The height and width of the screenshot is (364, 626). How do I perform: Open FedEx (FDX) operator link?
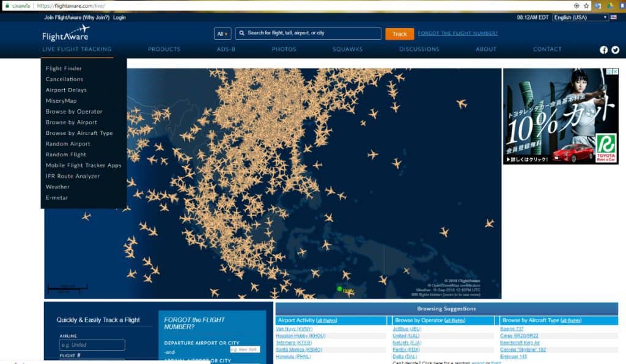(406, 349)
